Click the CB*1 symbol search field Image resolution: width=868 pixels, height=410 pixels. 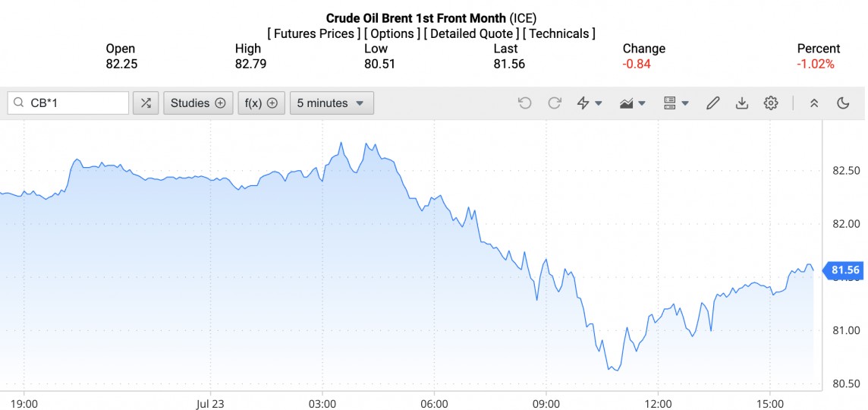click(x=76, y=103)
